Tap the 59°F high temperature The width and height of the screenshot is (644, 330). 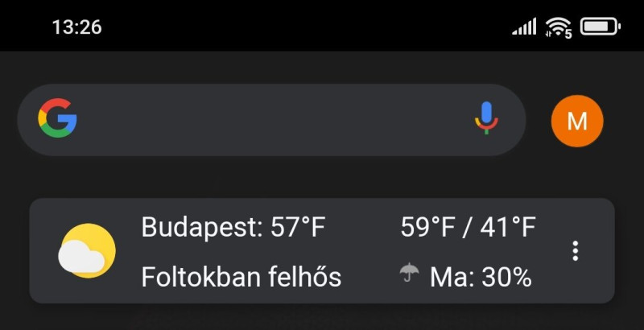428,226
